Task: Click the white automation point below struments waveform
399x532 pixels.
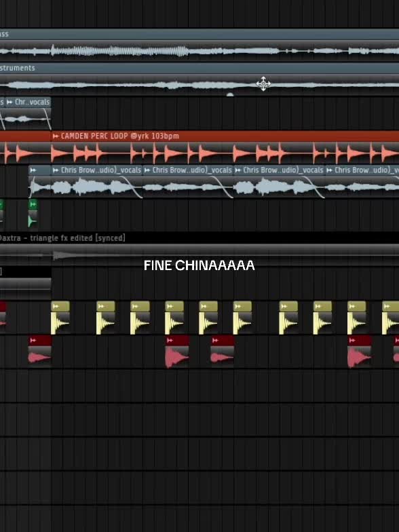Action: pyautogui.click(x=229, y=95)
